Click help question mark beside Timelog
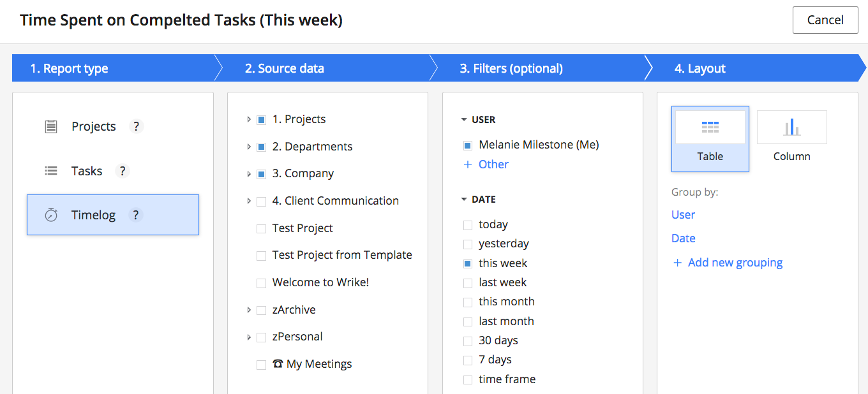 [135, 215]
